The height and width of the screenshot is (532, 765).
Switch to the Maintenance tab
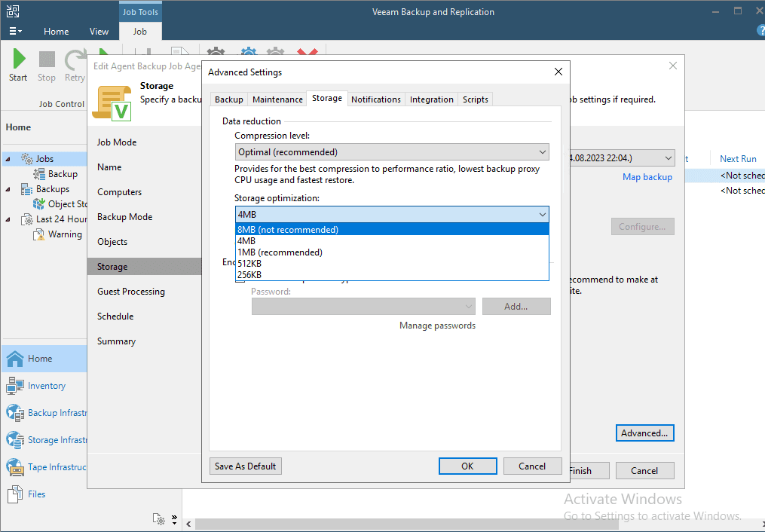(277, 99)
